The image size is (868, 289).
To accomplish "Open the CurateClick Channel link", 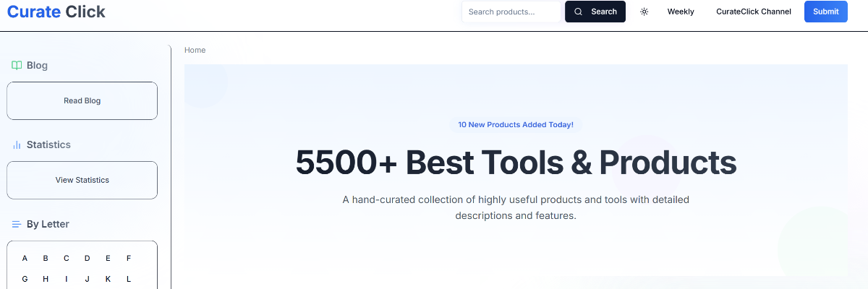I will (x=753, y=12).
